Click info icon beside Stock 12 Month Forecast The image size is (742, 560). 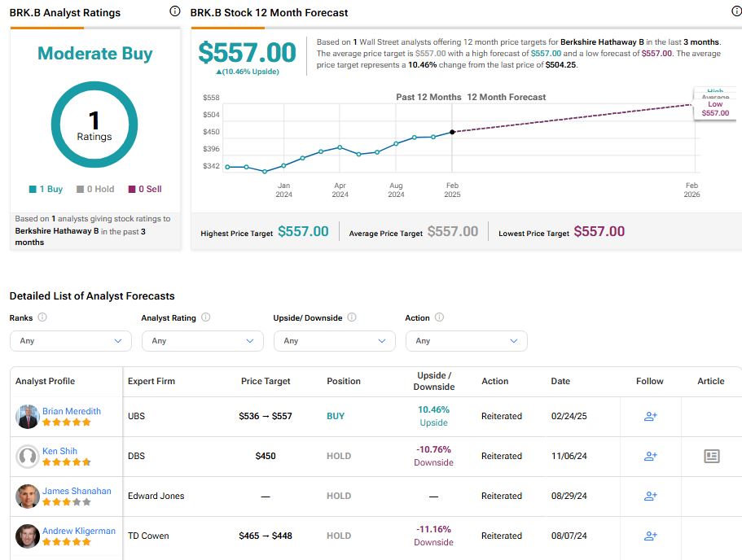[x=737, y=11]
